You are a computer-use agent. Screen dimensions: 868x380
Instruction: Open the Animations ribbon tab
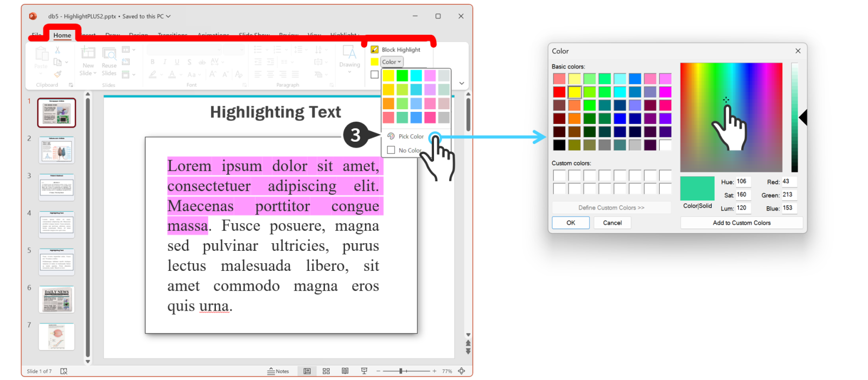[213, 35]
